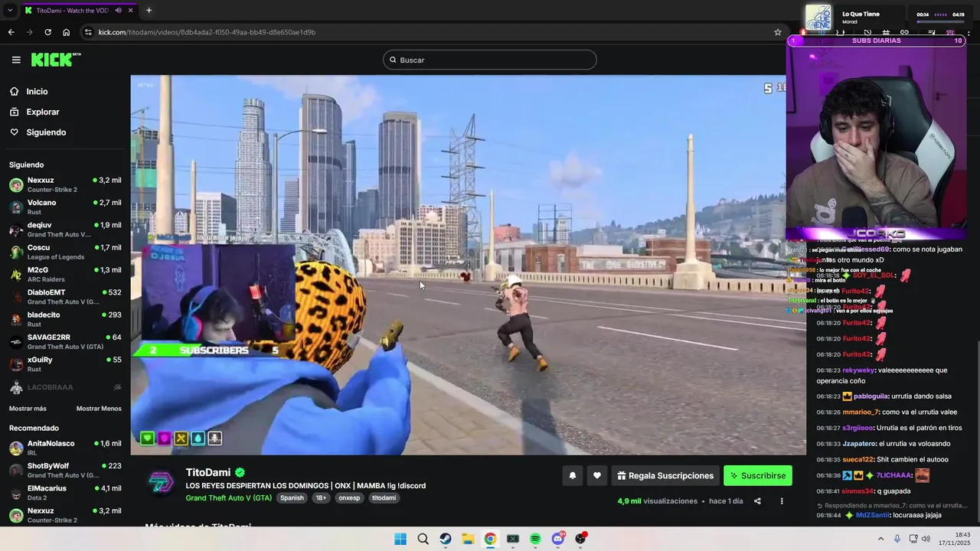Open File Explorer from taskbar
The height and width of the screenshot is (551, 980).
click(x=468, y=539)
